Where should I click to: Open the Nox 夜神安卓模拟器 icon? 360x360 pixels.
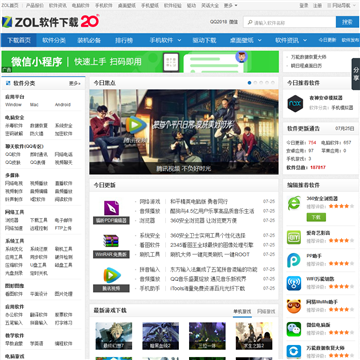[x=295, y=103]
